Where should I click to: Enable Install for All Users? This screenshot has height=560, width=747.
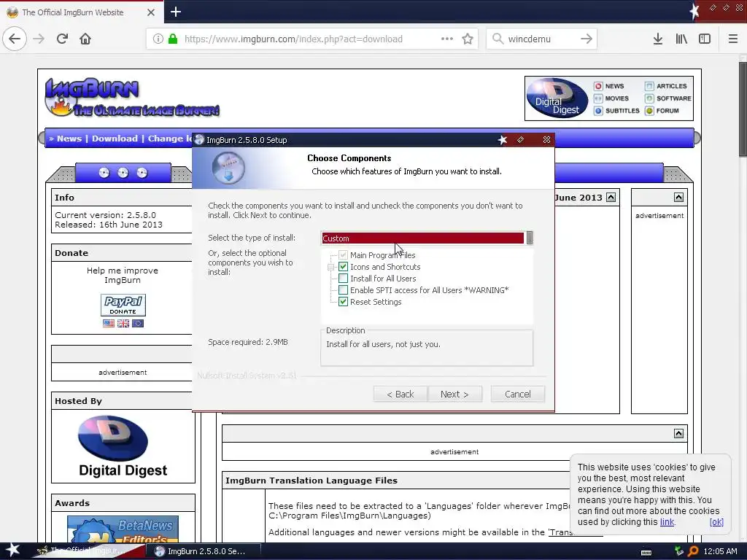pyautogui.click(x=343, y=279)
